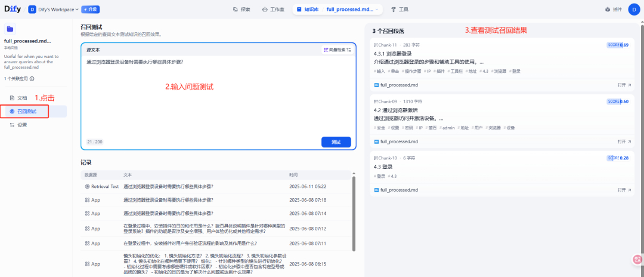Open the 知识库 tab

pos(308,10)
